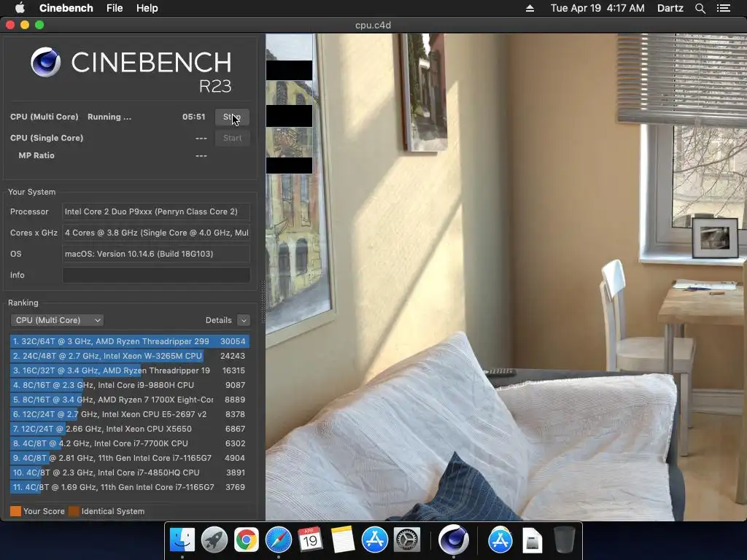The image size is (747, 560).
Task: Launch Safari from the Dock
Action: (x=278, y=540)
